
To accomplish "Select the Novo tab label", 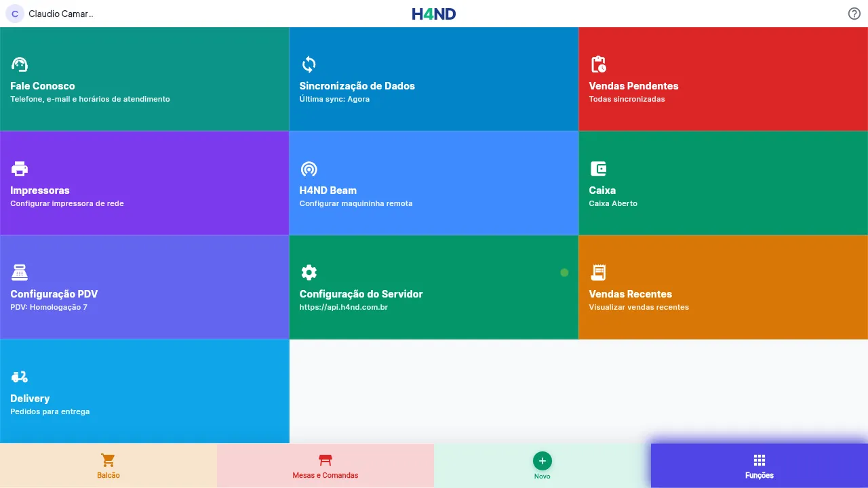I will click(x=542, y=476).
